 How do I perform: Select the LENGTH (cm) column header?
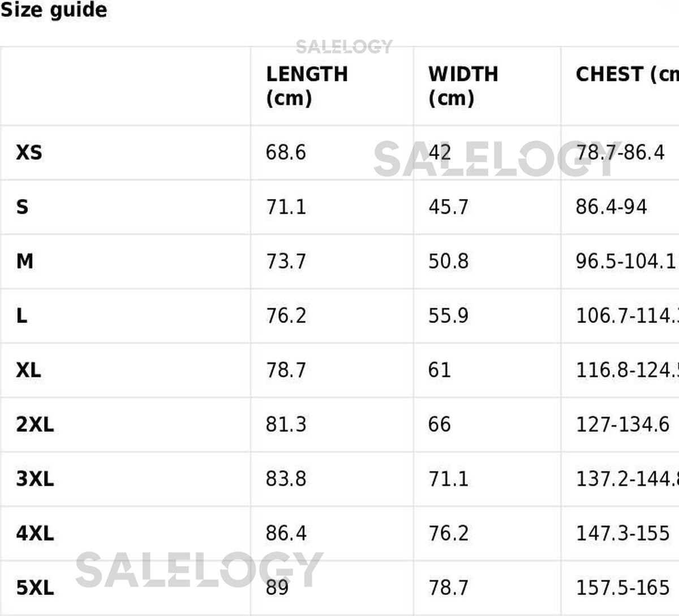[307, 85]
